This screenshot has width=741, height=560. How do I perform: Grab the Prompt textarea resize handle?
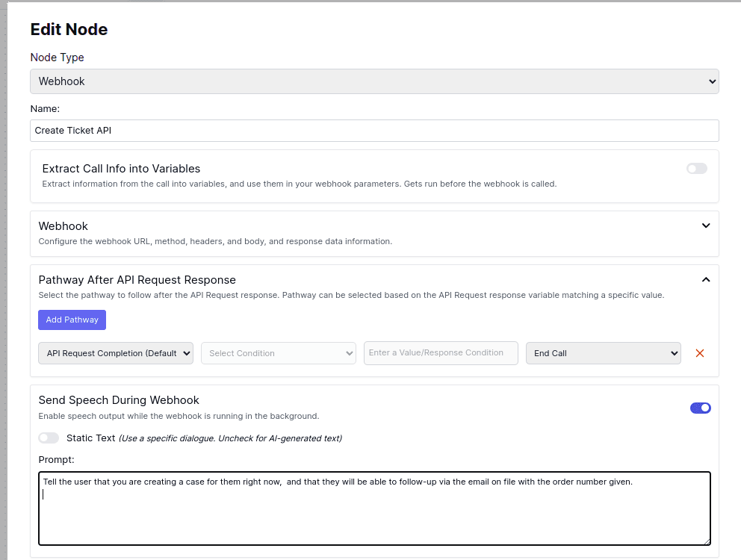pos(707,541)
